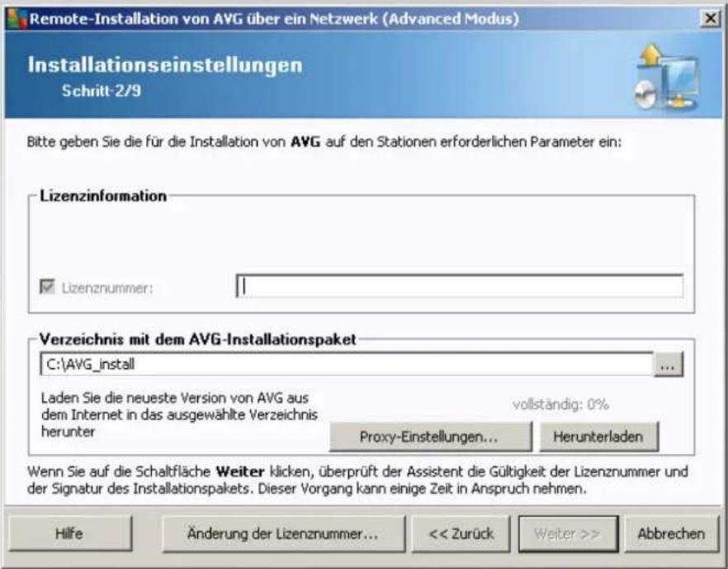
Task: Click the network installation graphic in header
Action: coord(666,77)
